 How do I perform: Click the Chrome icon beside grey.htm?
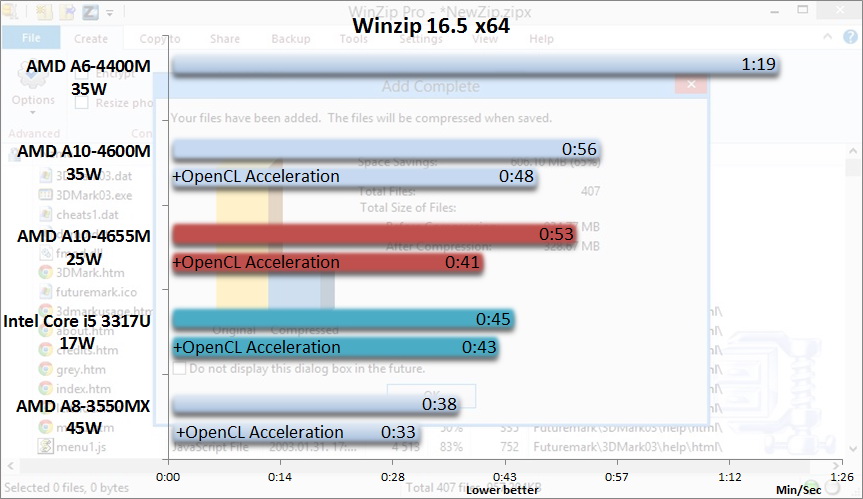(x=45, y=369)
